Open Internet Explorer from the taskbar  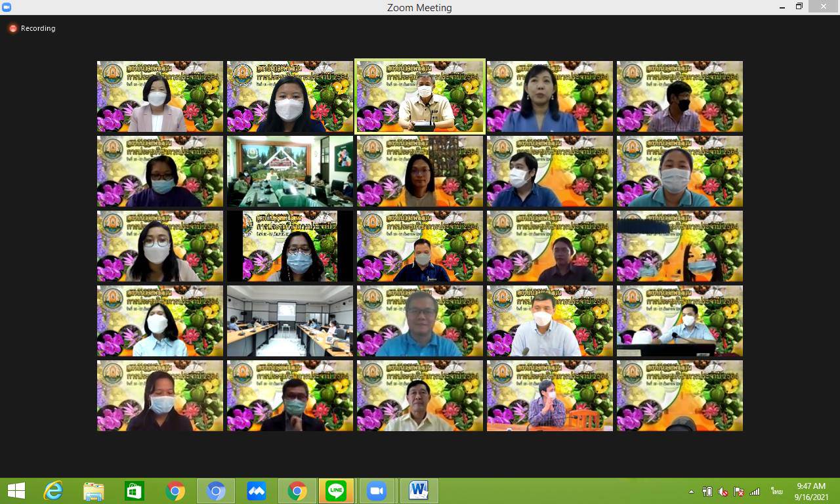pyautogui.click(x=53, y=491)
